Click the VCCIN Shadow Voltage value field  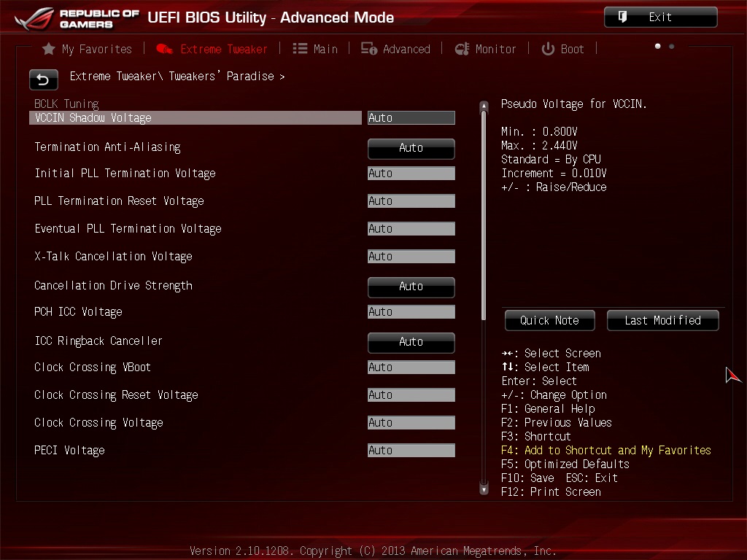point(411,117)
